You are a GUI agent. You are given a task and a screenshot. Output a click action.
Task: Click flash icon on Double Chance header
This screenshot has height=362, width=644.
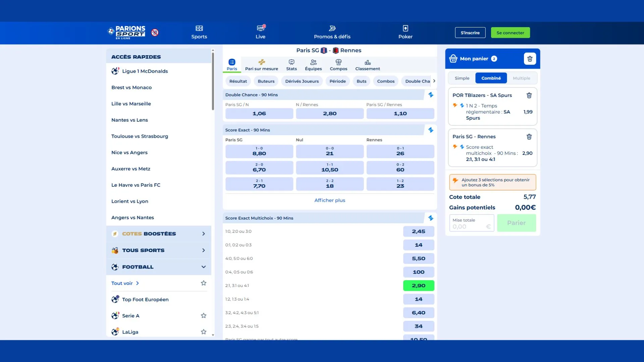(431, 95)
